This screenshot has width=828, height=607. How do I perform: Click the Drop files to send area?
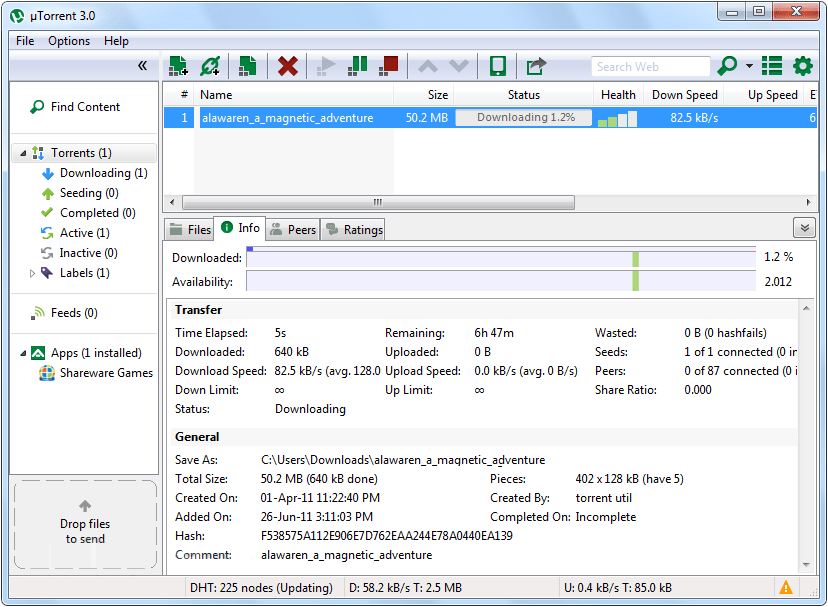point(85,524)
